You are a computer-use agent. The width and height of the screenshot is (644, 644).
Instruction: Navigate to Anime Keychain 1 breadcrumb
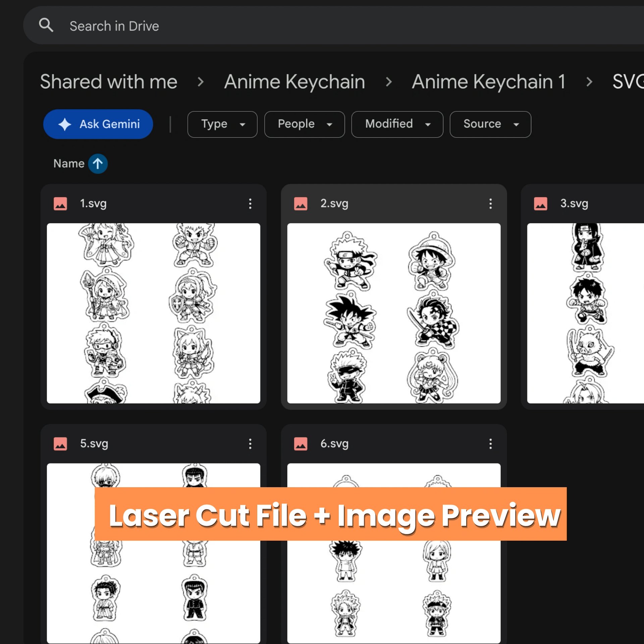489,82
